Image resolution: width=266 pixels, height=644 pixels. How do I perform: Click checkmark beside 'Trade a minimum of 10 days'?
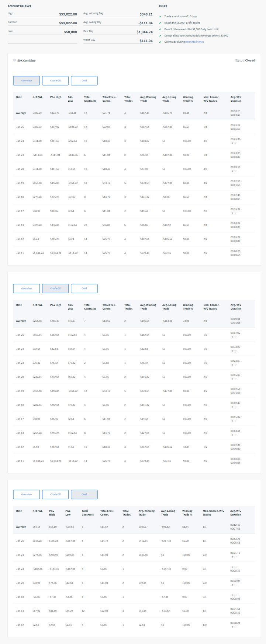pyautogui.click(x=160, y=17)
